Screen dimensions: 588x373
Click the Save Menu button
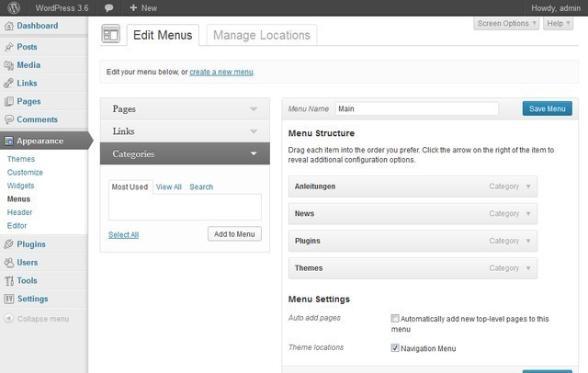[548, 108]
